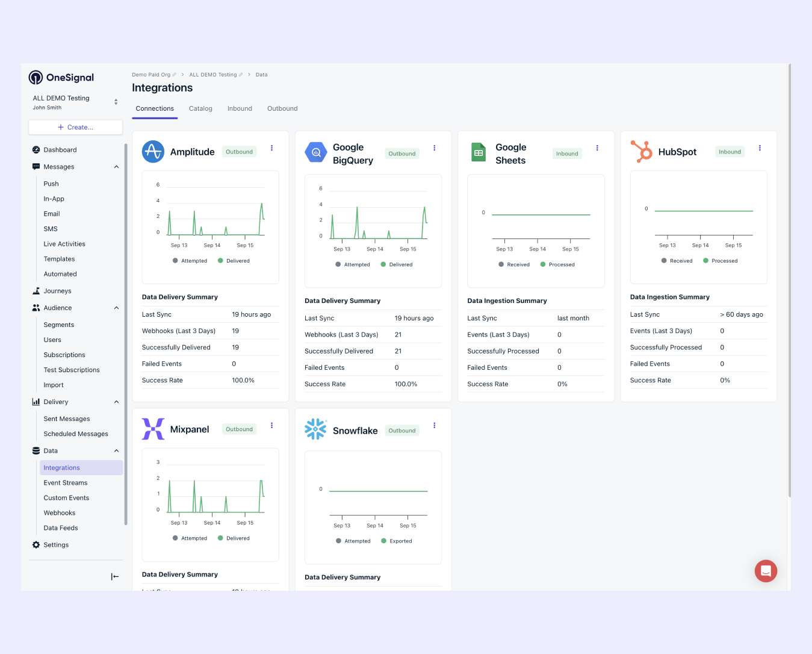Collapse the sidebar with the arrow icon
The width and height of the screenshot is (812, 654).
pyautogui.click(x=115, y=577)
